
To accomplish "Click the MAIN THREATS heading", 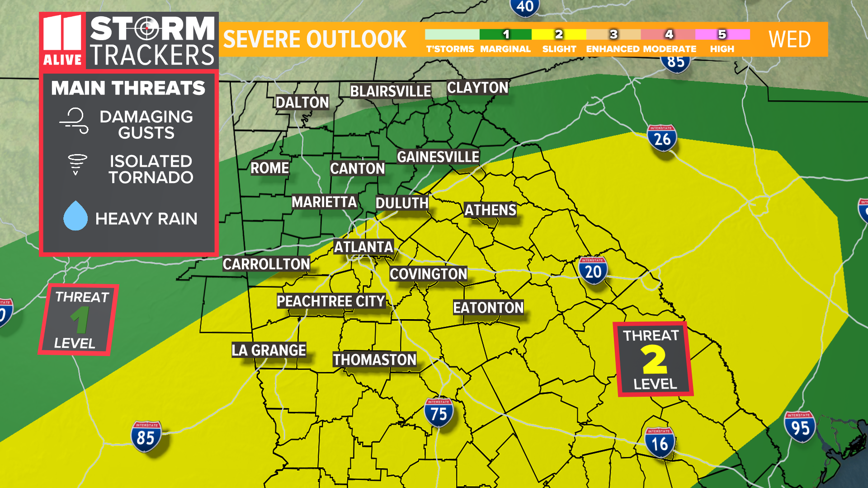I will pyautogui.click(x=128, y=88).
